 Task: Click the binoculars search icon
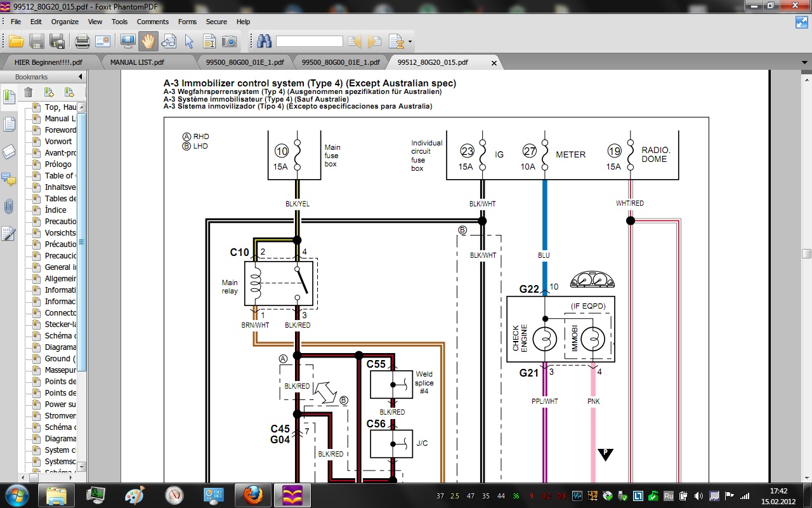pos(265,42)
